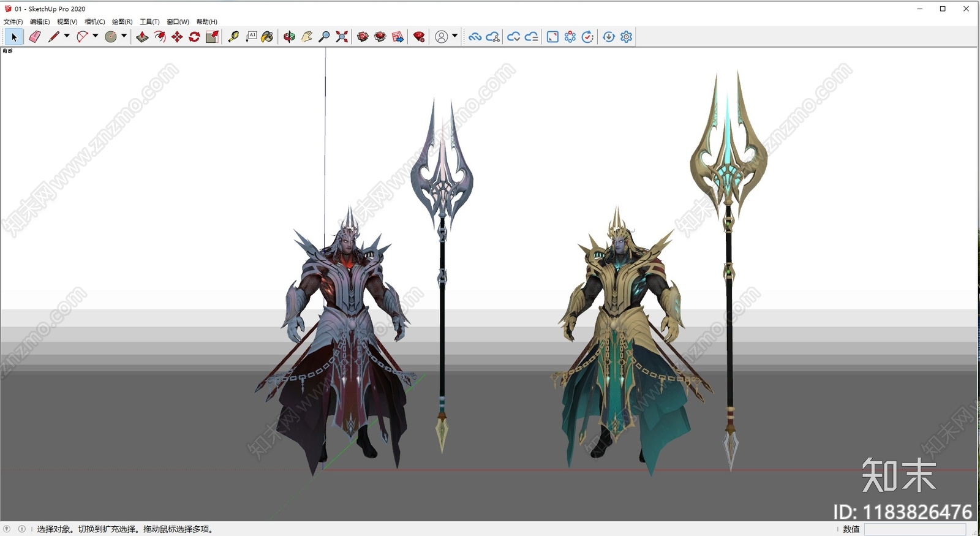Click the status bar info icon
The image size is (980, 536).
tap(22, 529)
